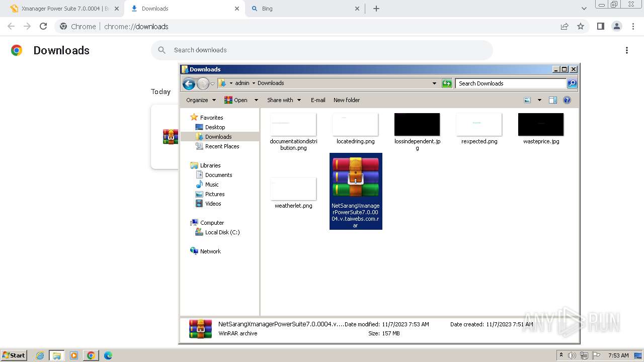Open Microsoft Edge from the taskbar
Image resolution: width=644 pixels, height=362 pixels.
click(x=108, y=355)
